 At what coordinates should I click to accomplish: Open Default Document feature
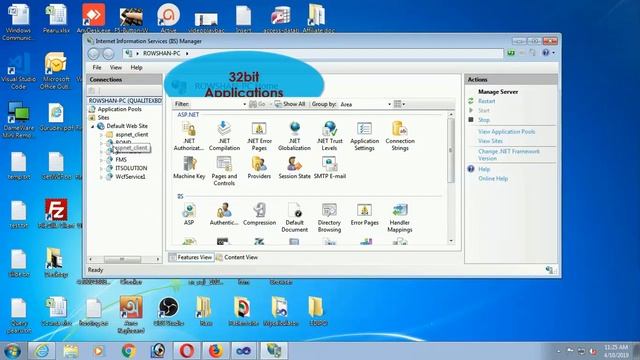(294, 218)
